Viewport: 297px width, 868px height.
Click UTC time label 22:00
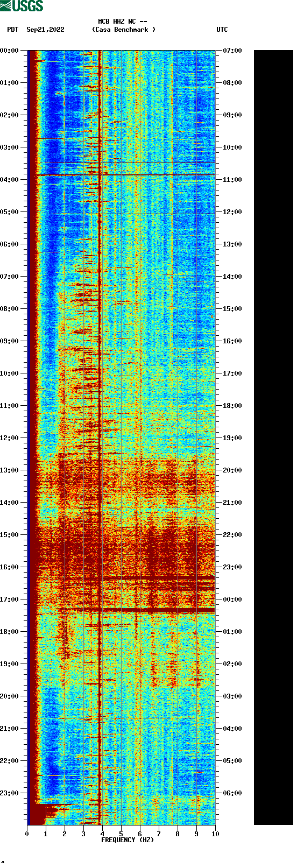(232, 535)
